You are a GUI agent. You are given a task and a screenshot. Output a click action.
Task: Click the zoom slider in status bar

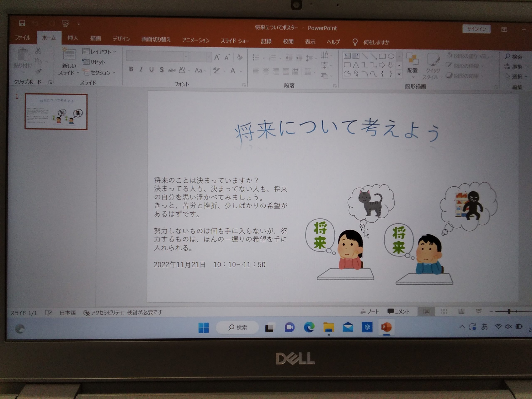509,312
